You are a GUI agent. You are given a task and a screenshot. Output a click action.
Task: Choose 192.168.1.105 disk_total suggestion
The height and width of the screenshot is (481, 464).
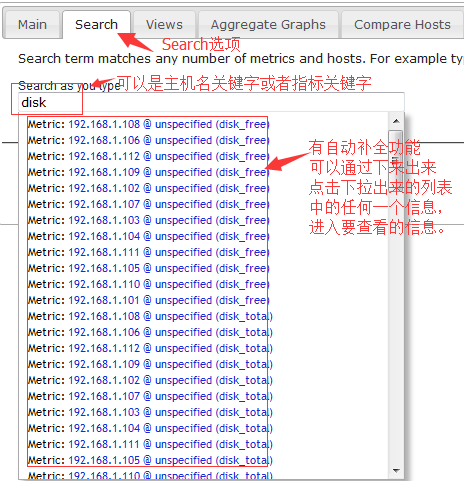[150, 460]
